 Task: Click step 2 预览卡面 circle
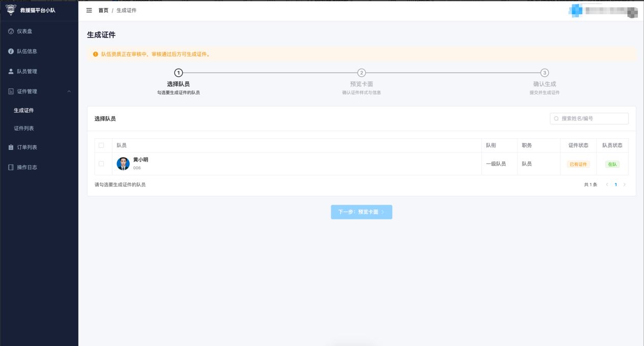361,73
